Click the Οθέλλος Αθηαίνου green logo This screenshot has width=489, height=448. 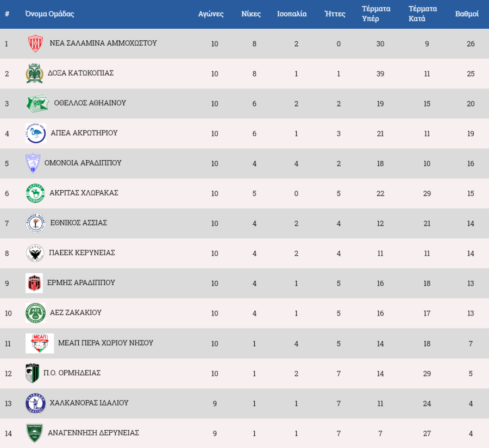click(37, 103)
